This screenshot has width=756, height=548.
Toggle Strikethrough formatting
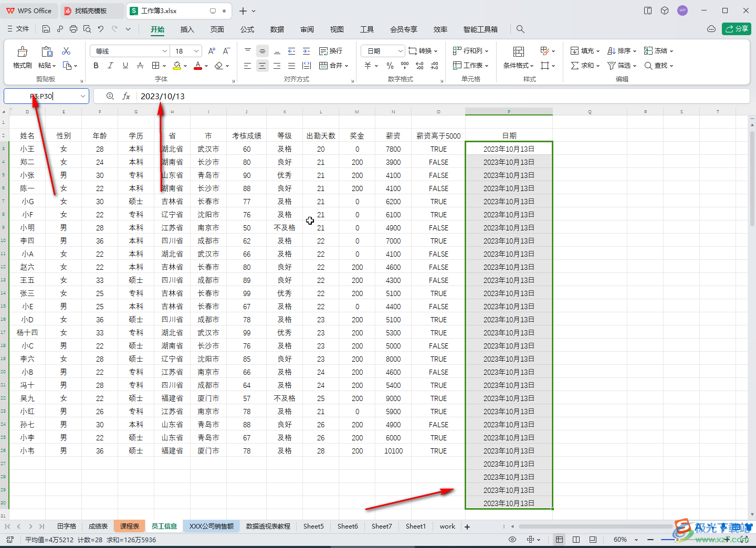pyautogui.click(x=140, y=66)
